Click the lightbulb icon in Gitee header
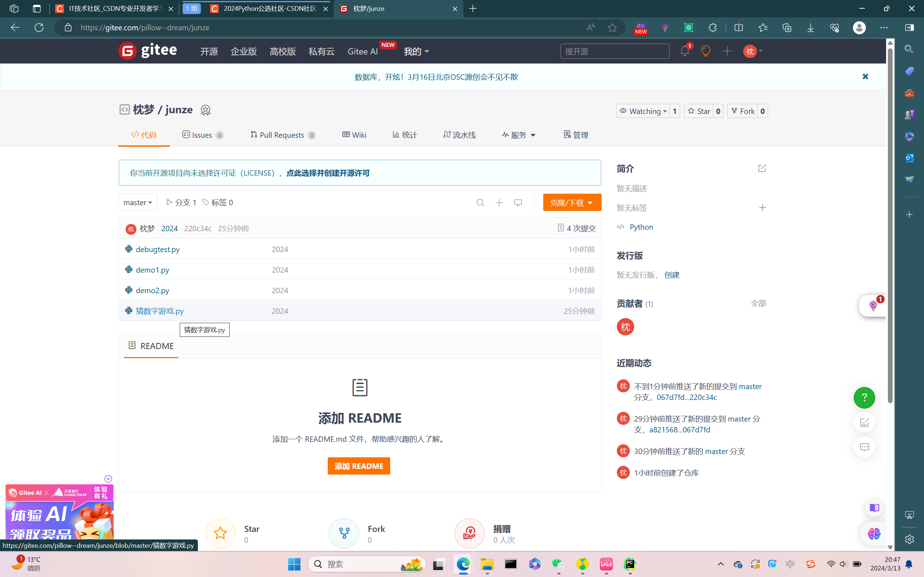This screenshot has height=577, width=924. coord(706,51)
